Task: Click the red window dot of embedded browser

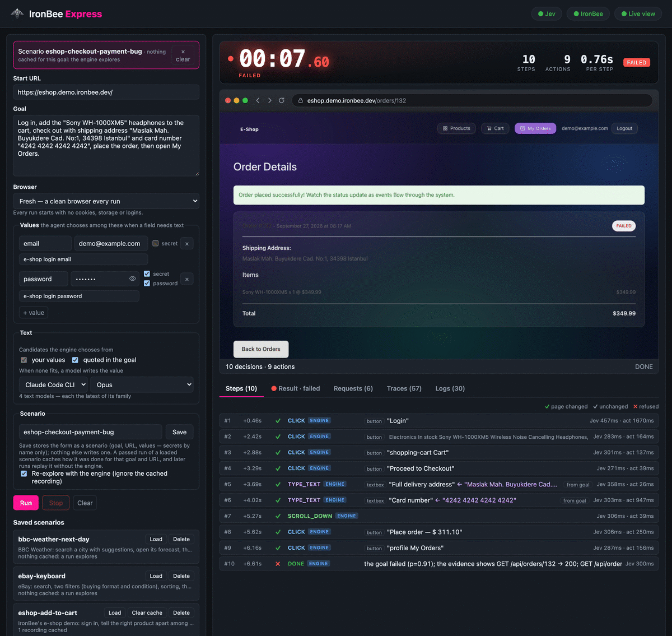Action: (228, 100)
